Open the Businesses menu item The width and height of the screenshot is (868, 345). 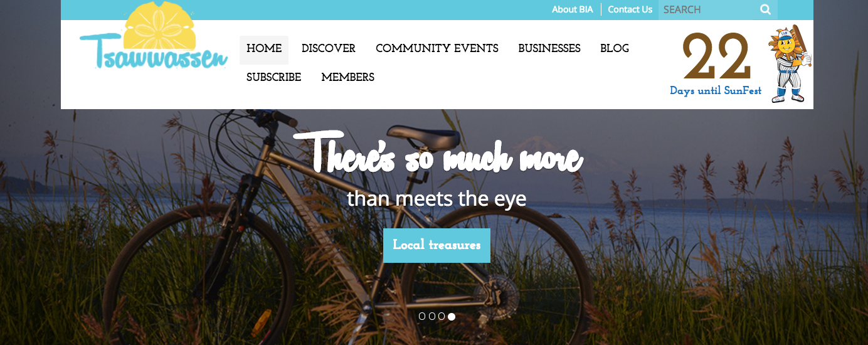(549, 49)
